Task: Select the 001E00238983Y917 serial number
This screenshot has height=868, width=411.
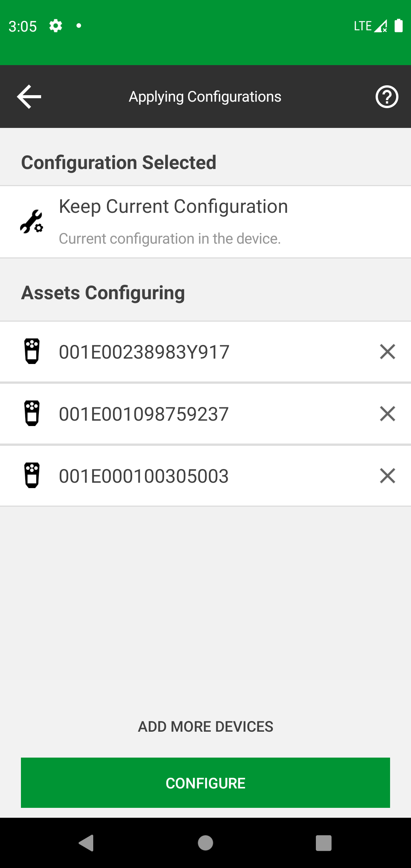Action: tap(144, 352)
